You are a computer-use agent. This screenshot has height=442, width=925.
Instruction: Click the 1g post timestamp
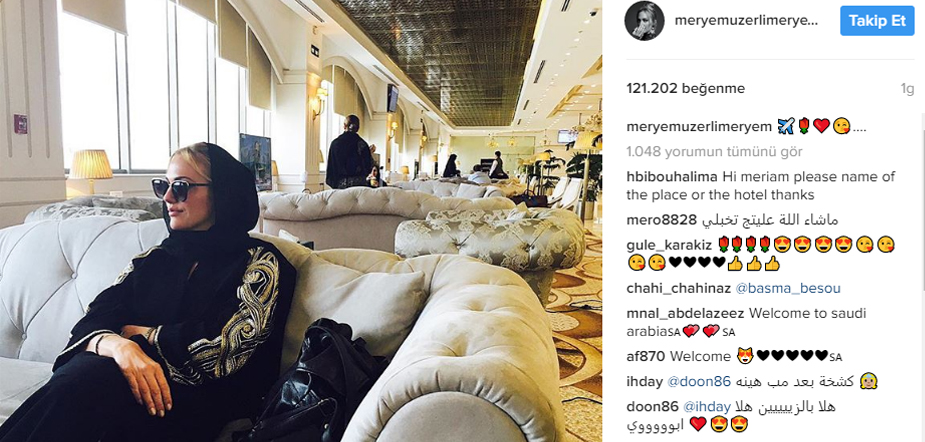point(907,89)
